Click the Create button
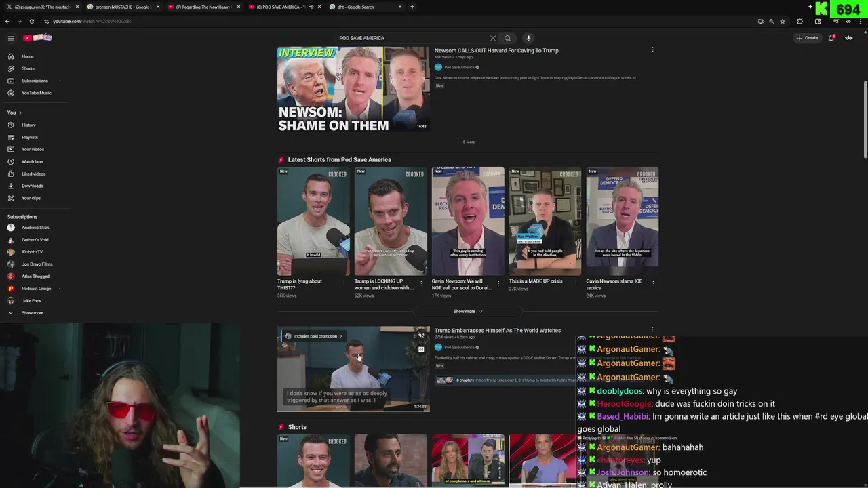Image resolution: width=868 pixels, height=488 pixels. click(x=808, y=38)
